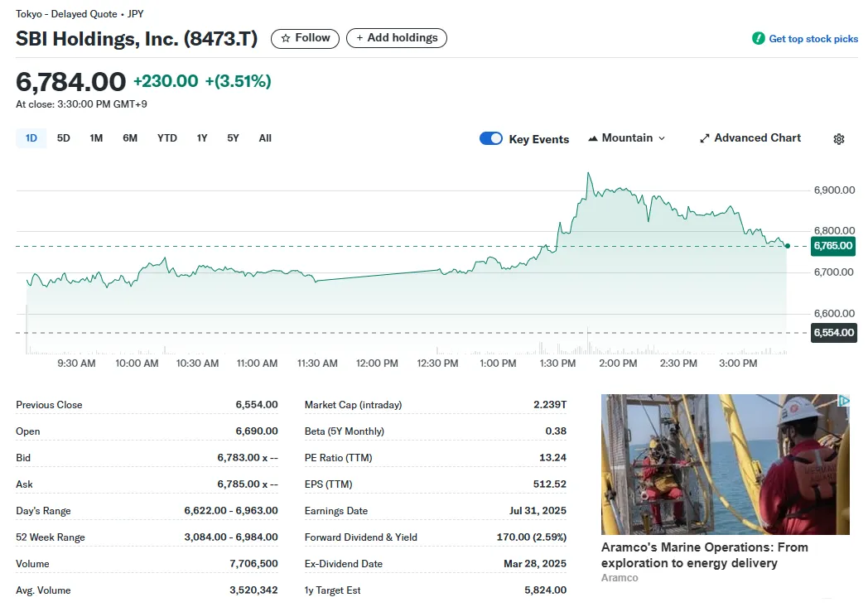The width and height of the screenshot is (868, 607).
Task: Click the 6,554.00 previous close chart label
Action: pos(832,333)
